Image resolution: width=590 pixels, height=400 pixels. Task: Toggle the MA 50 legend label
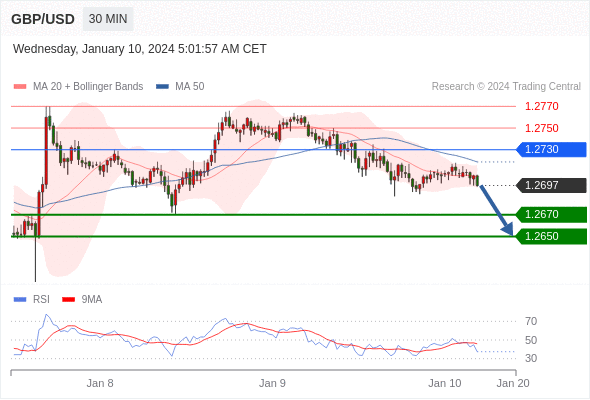(x=190, y=87)
